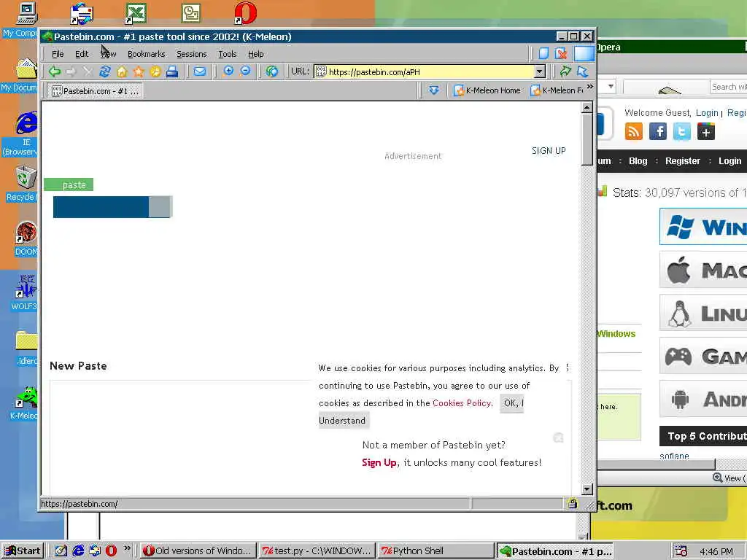The height and width of the screenshot is (560, 747).
Task: Click Blog in Opera window nav bar
Action: [638, 161]
